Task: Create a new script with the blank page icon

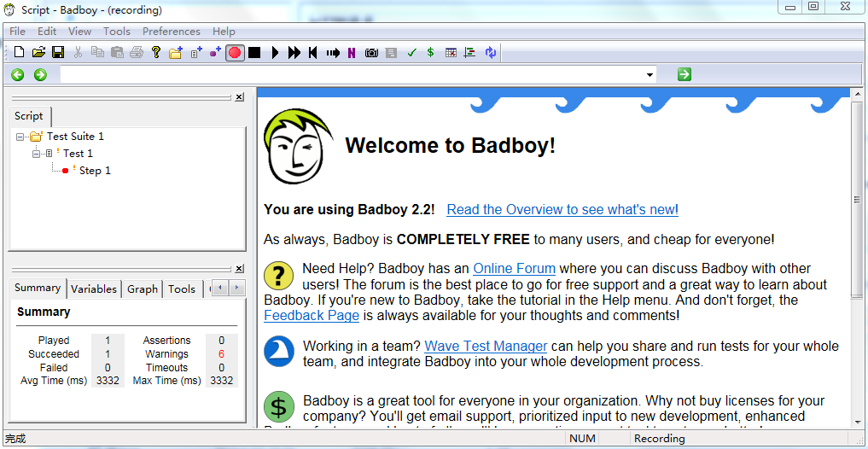Action: (20, 53)
